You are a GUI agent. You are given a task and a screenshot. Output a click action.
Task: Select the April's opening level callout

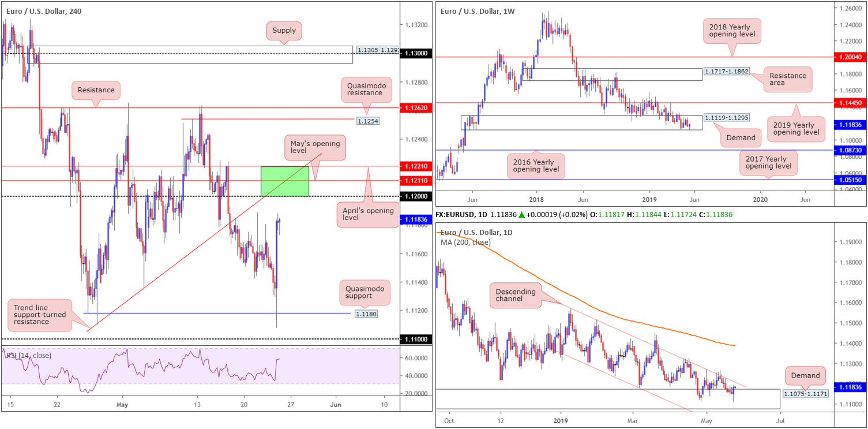point(368,215)
